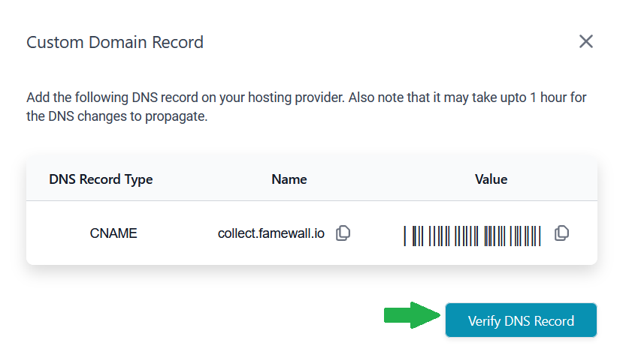Select the Name column header
The width and height of the screenshot is (626, 364).
pos(289,179)
